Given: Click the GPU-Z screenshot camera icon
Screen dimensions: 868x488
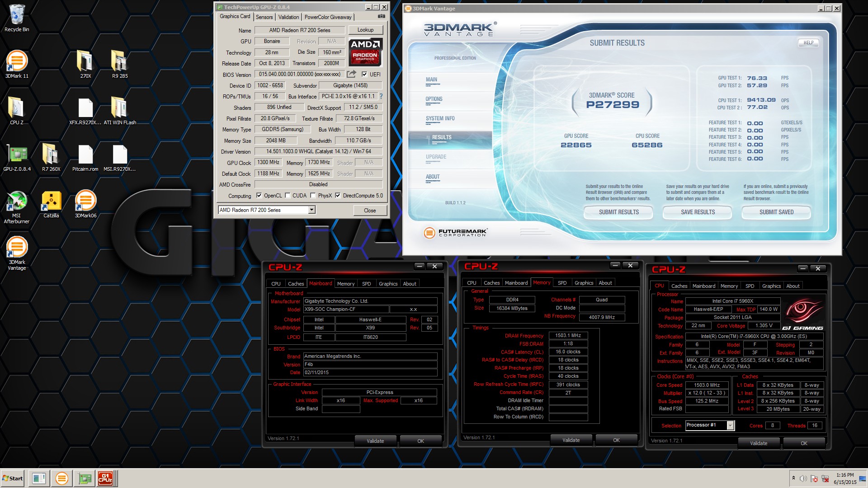Looking at the screenshot, I should tap(382, 16).
